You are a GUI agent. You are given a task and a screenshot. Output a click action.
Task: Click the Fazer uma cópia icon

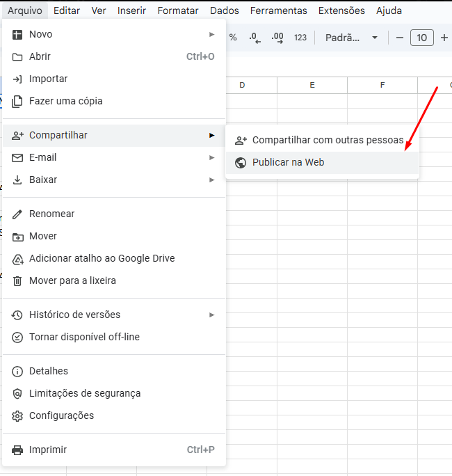(17, 102)
